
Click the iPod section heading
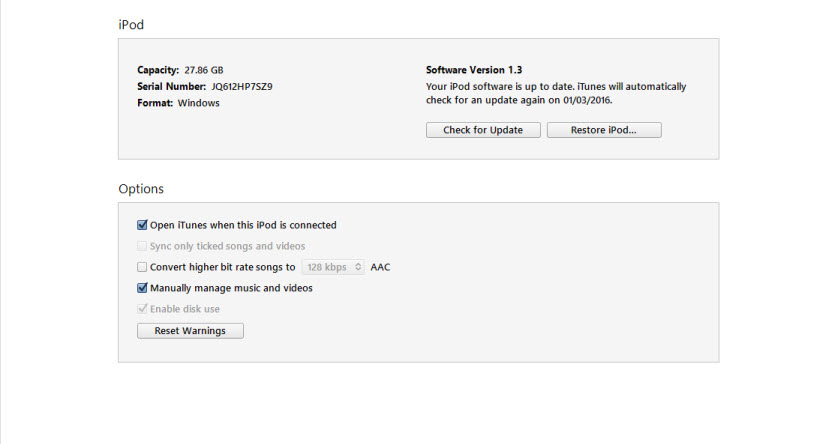130,23
